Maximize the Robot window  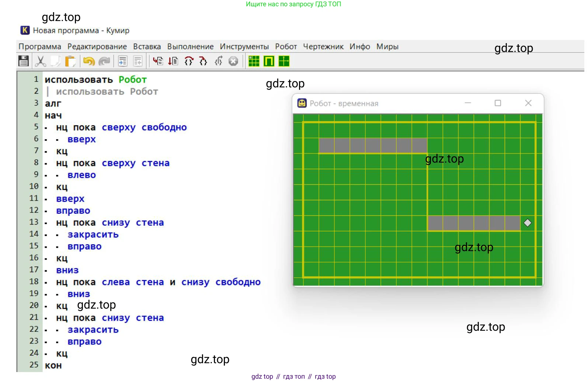tap(498, 103)
